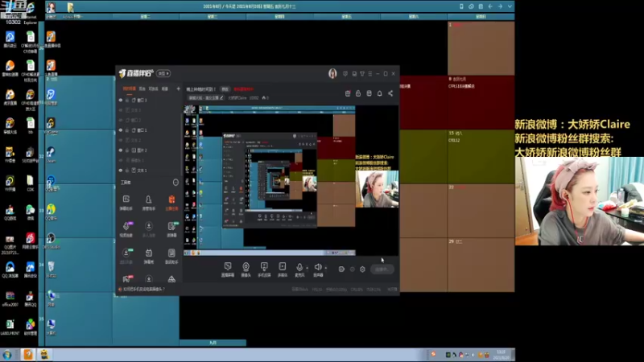Hide the 文本 1 source layer
The height and width of the screenshot is (362, 644).
(121, 170)
